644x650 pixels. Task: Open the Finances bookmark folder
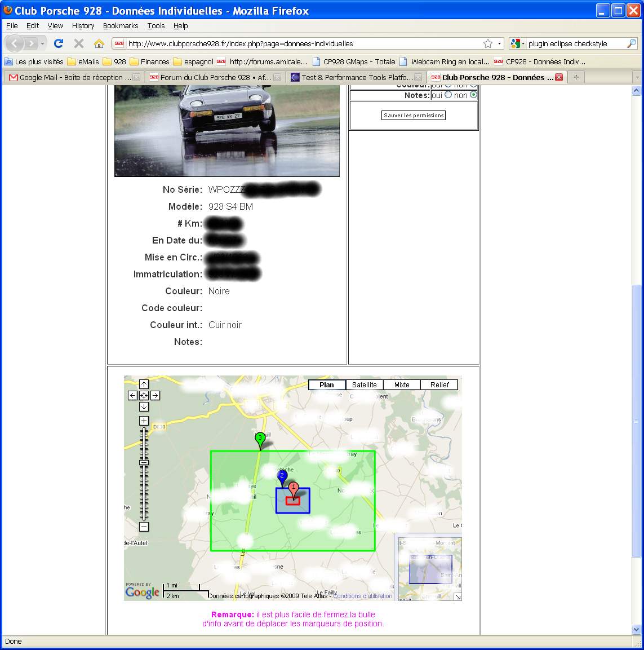150,62
